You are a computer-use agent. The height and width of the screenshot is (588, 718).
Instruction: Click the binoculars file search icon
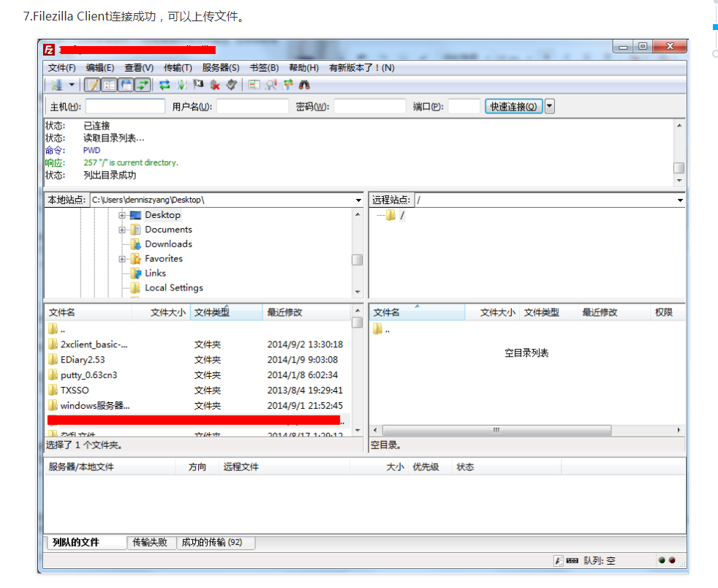click(x=304, y=85)
